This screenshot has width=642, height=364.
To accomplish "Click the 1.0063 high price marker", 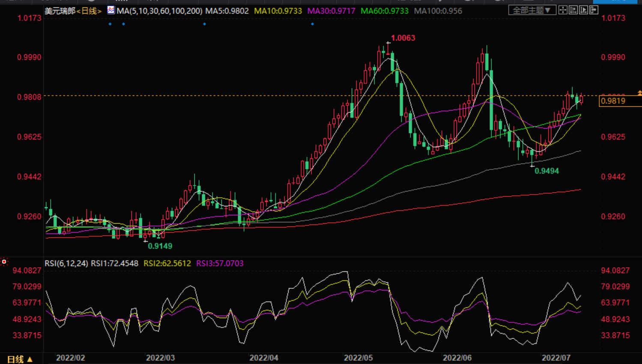I will pos(403,38).
